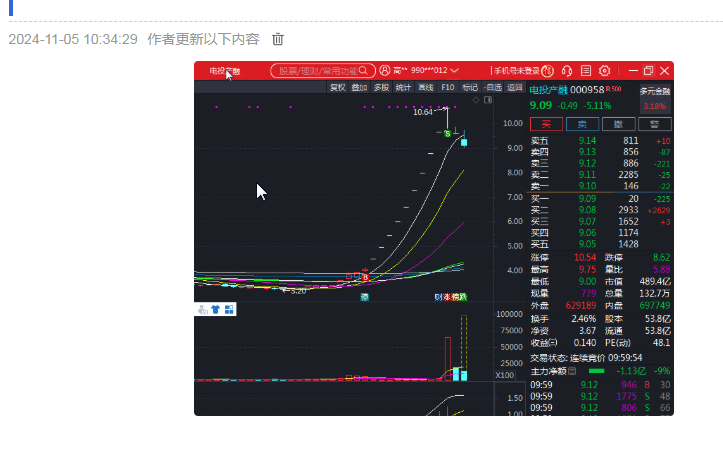The height and width of the screenshot is (452, 723).
Task: Toggle side panel icon above price axis
Action: click(488, 100)
